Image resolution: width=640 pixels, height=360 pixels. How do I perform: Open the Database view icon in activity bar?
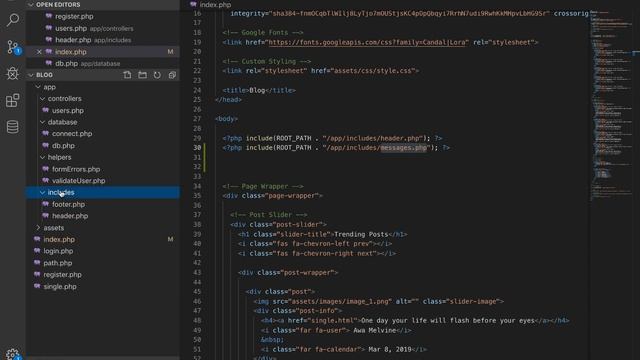13,127
